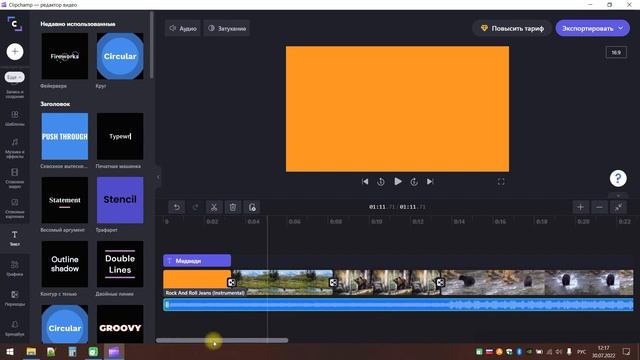Expand the small chevron under help button

[618, 196]
